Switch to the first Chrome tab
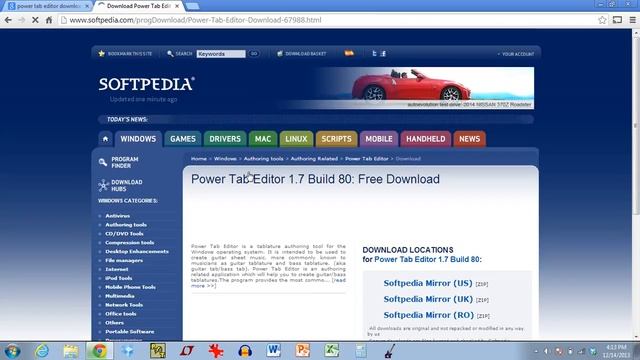Viewport: 640px width, 360px height. pyautogui.click(x=48, y=6)
